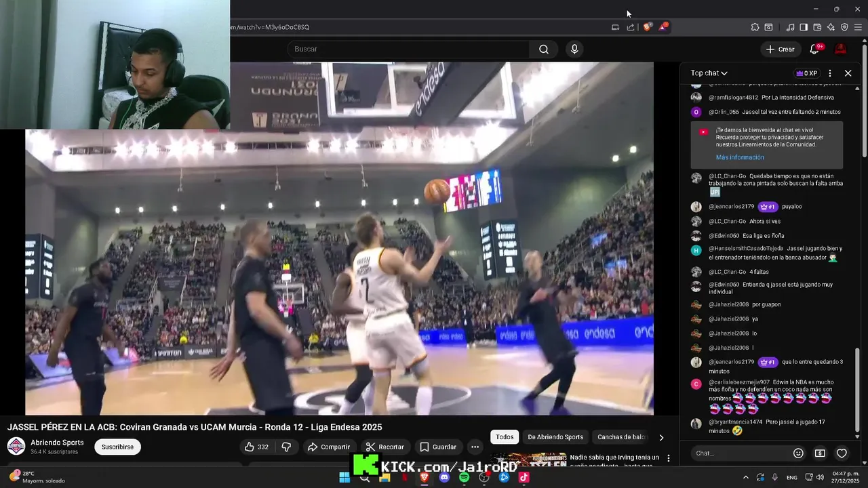This screenshot has width=868, height=488.
Task: Click the Recortar clip button
Action: 385,447
